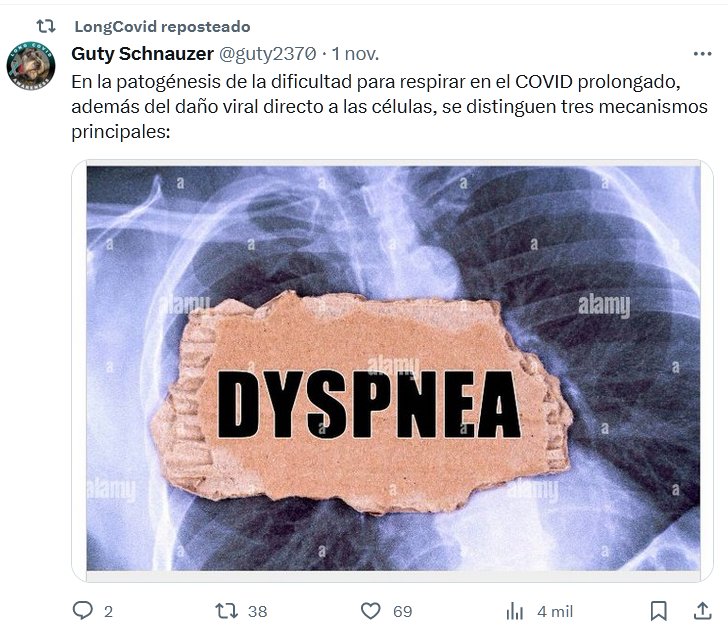Open the 1 nov. timestamp
Image resolution: width=728 pixels, height=636 pixels.
coord(355,54)
